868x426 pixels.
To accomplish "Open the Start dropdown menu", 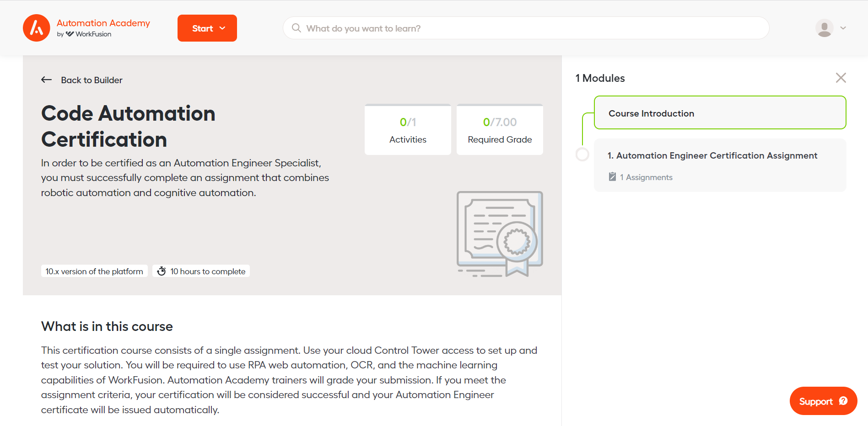I will (207, 28).
